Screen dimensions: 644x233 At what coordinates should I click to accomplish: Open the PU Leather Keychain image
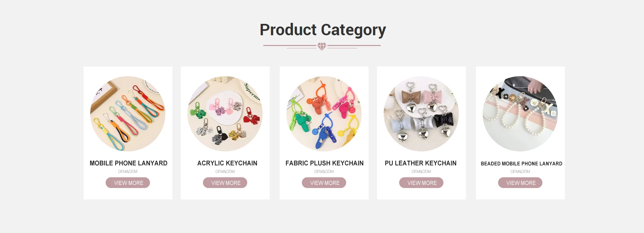pos(421,114)
